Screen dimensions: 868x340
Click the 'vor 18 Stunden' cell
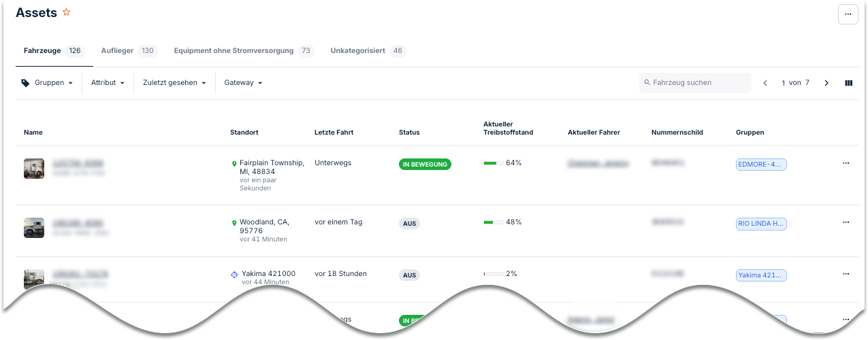pyautogui.click(x=340, y=274)
